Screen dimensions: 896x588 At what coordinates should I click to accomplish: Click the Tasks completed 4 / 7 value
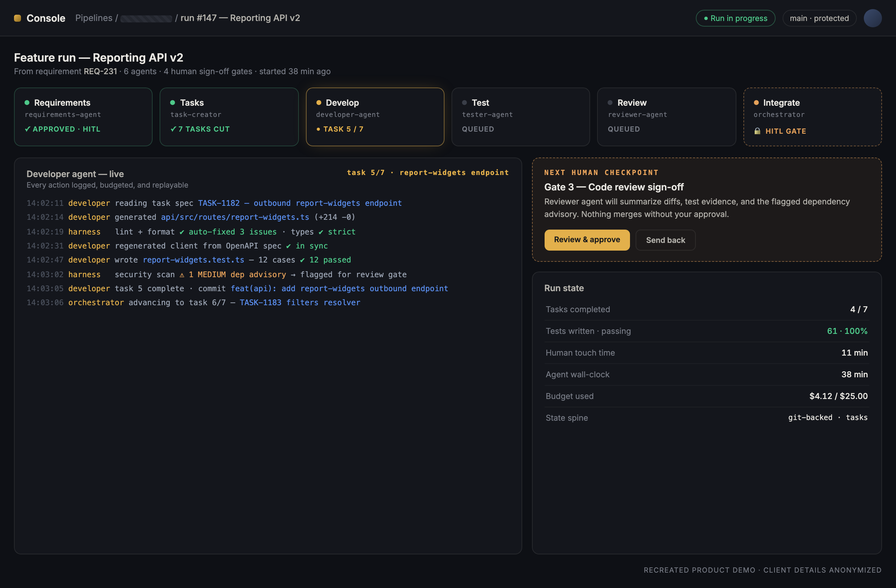click(x=859, y=309)
